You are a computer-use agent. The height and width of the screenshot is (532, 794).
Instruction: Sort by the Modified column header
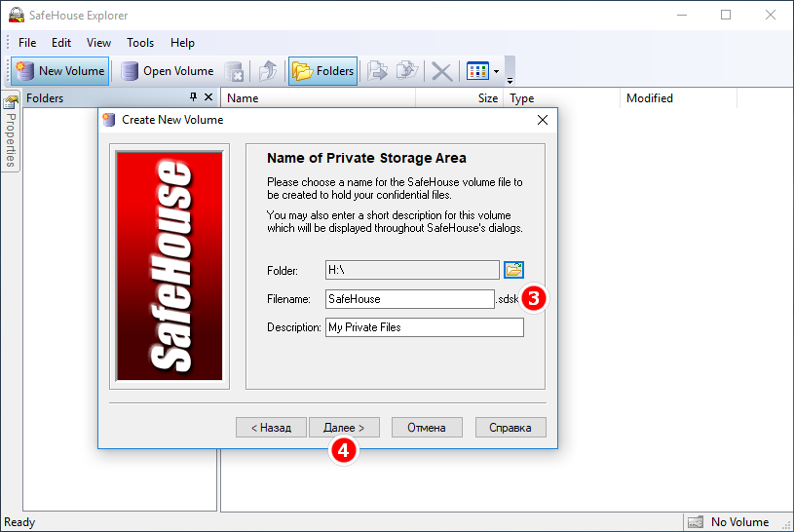678,98
